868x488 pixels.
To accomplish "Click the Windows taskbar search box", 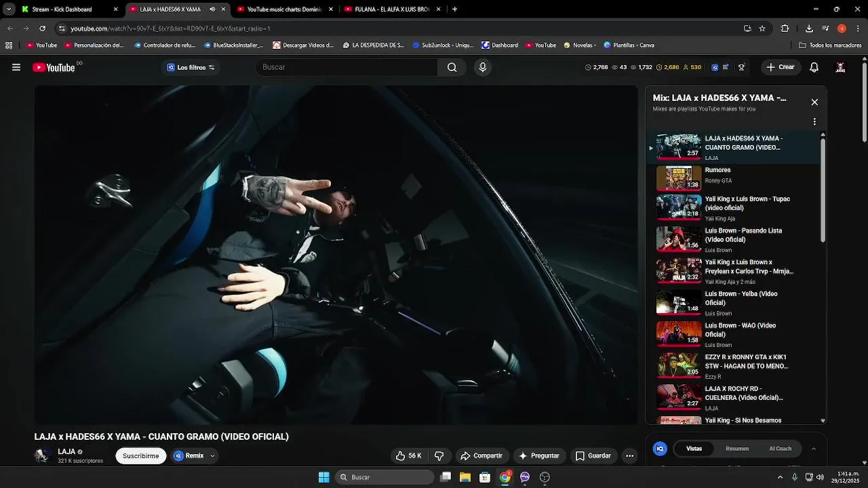I will pyautogui.click(x=385, y=477).
